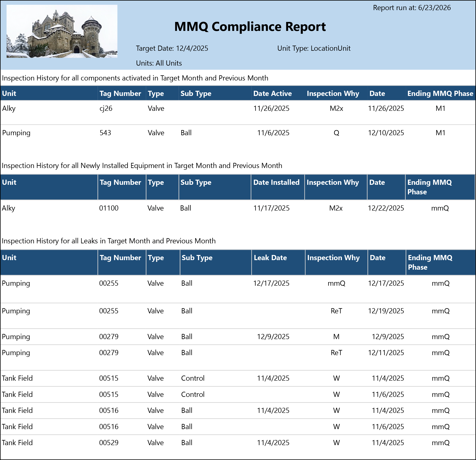
Task: Click the 11/26/2025 Date Active cell for cj26
Action: pyautogui.click(x=271, y=108)
